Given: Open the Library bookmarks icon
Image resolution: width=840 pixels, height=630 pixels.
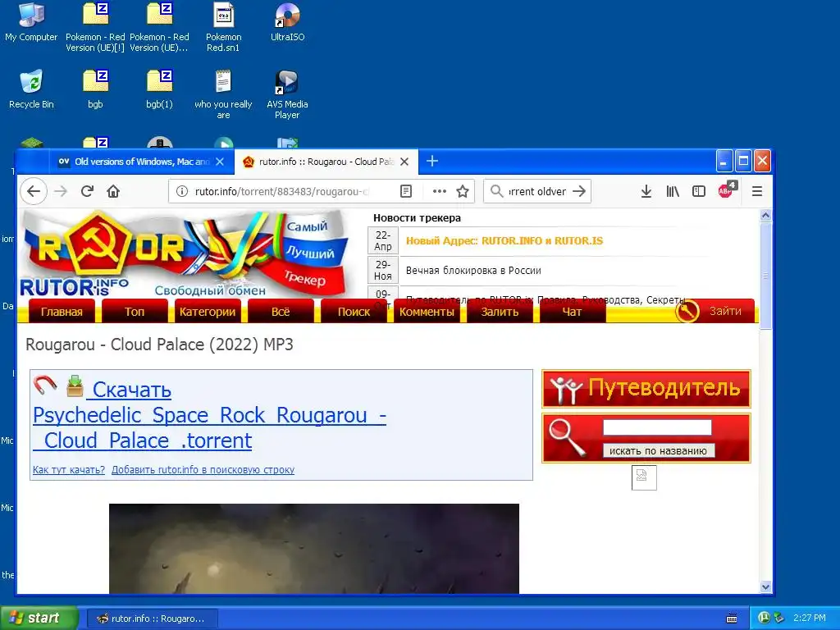Looking at the screenshot, I should point(673,191).
